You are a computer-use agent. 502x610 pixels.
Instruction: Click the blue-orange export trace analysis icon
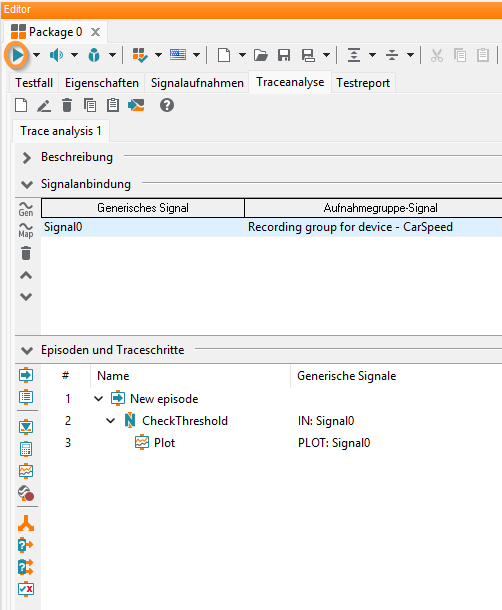pyautogui.click(x=136, y=105)
